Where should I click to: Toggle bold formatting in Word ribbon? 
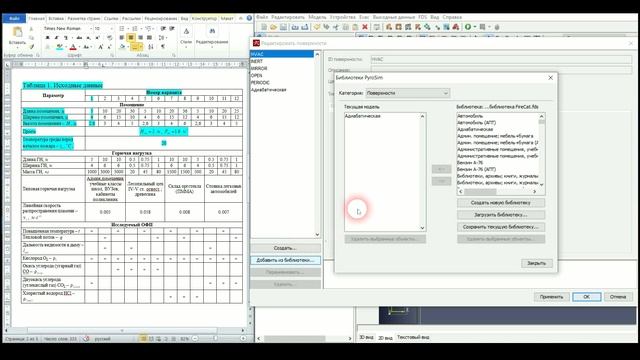47,37
